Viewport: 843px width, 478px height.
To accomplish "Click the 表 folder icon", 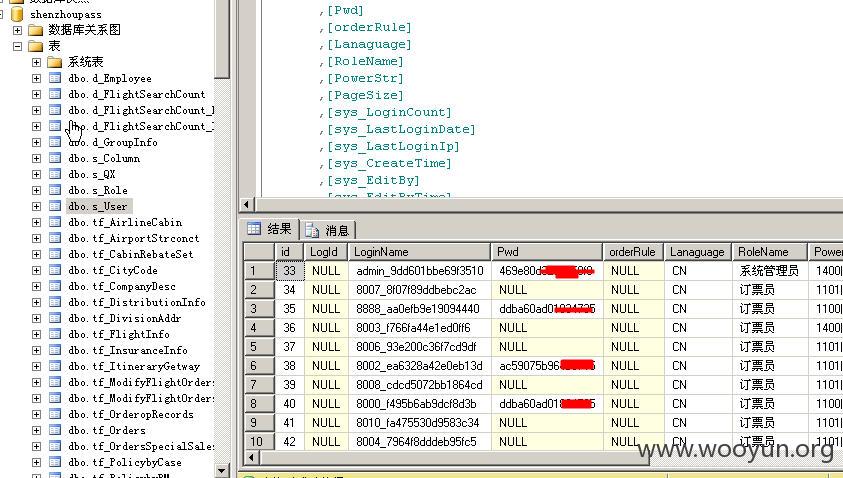I will coord(35,46).
